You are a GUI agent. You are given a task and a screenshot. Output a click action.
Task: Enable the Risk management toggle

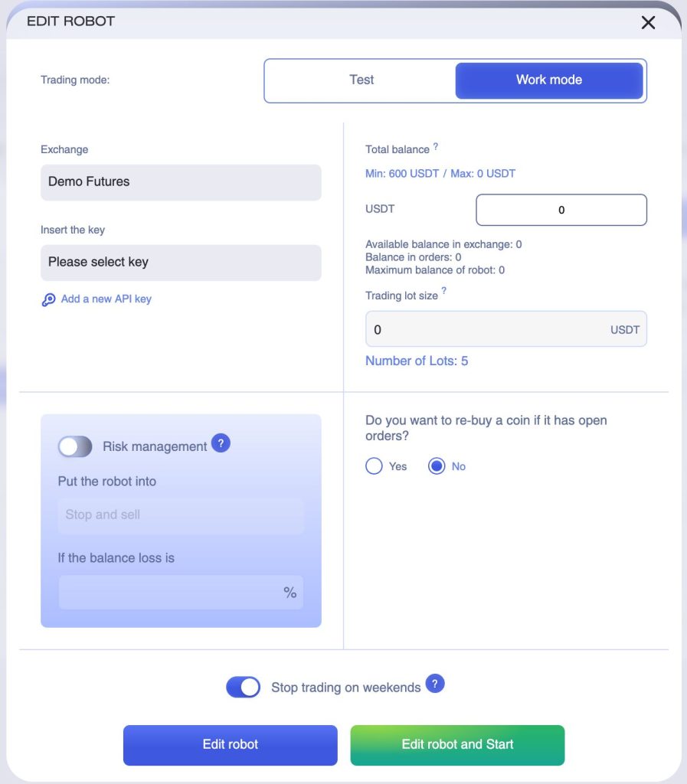pyautogui.click(x=75, y=446)
